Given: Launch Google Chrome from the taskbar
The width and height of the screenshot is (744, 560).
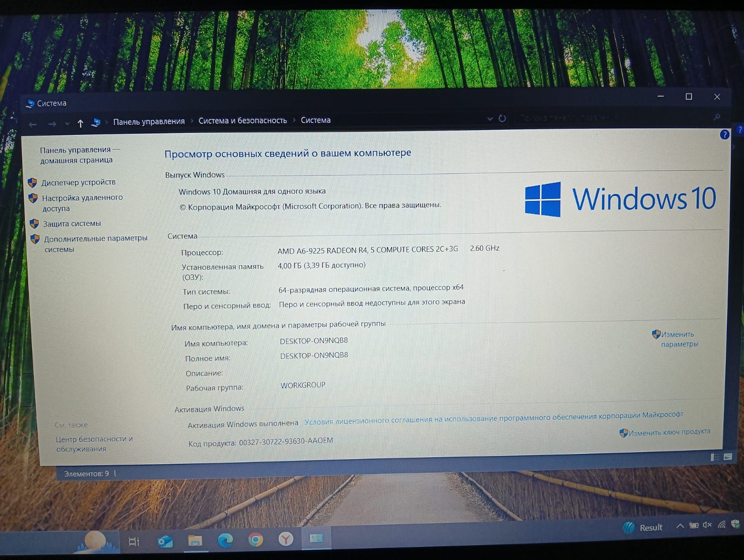Looking at the screenshot, I should 255,540.
